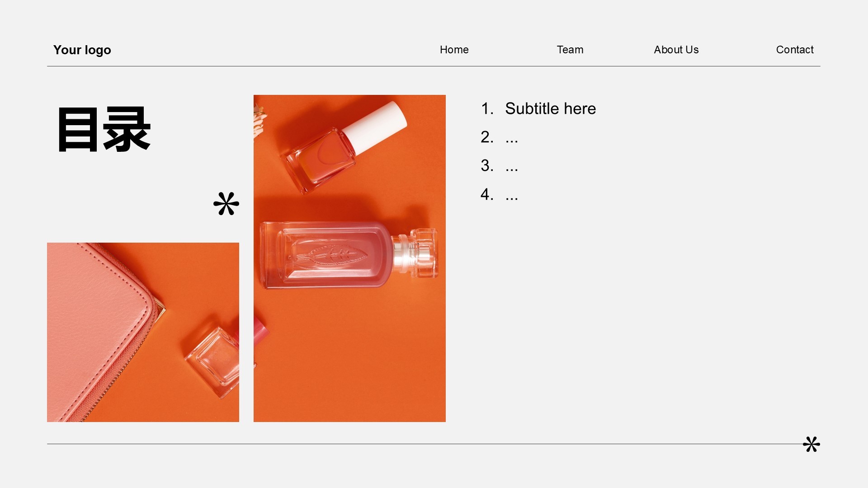Select the pink wallet photo thumbnail

[x=143, y=332]
